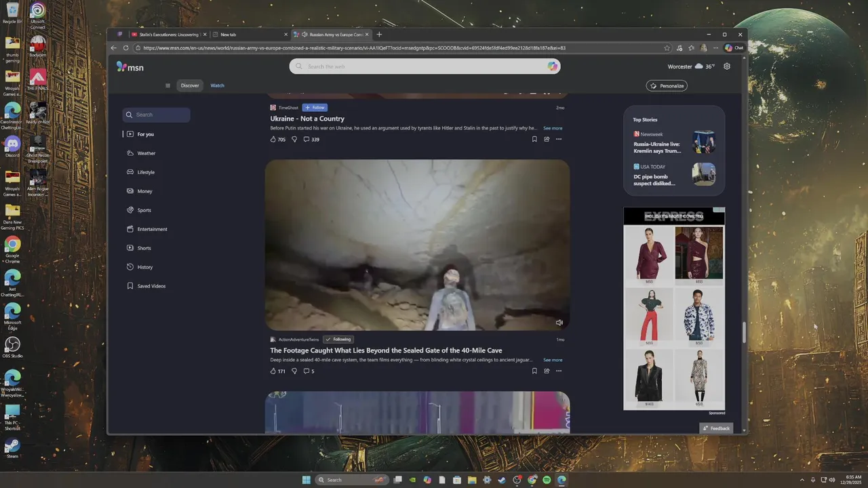Switch to the New tab browser tab
This screenshot has width=868, height=488.
[249, 35]
